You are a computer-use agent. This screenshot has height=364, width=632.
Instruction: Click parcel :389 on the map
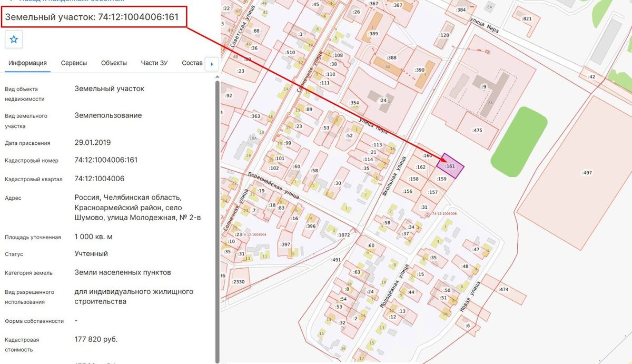[x=373, y=34]
